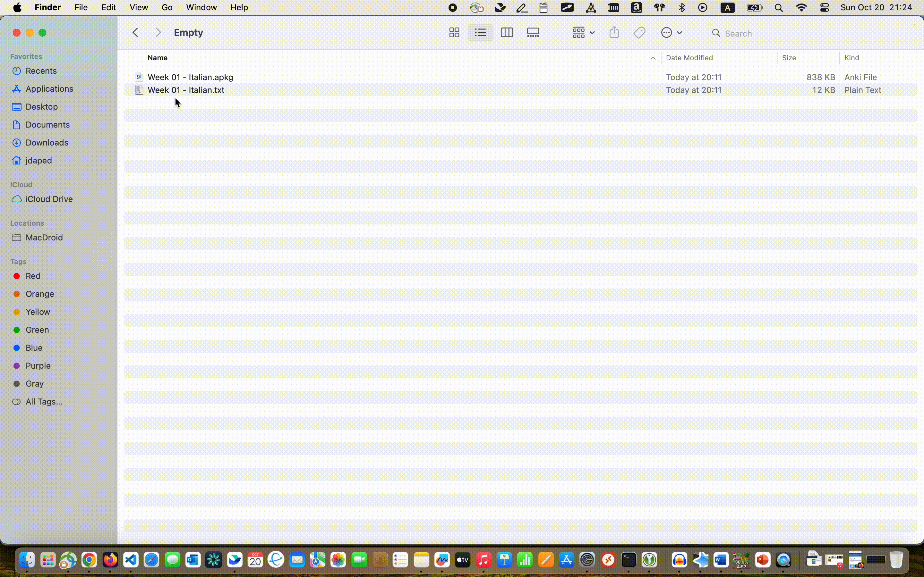This screenshot has height=577, width=924.
Task: Open the Wi-Fi status menu
Action: (801, 8)
